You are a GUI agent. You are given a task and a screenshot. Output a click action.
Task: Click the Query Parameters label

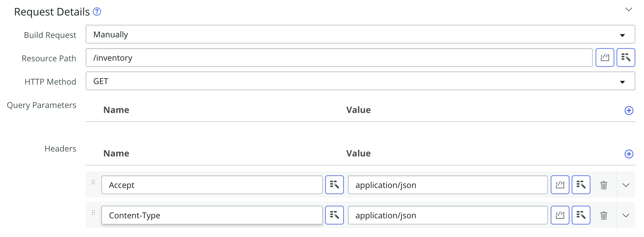tap(41, 105)
